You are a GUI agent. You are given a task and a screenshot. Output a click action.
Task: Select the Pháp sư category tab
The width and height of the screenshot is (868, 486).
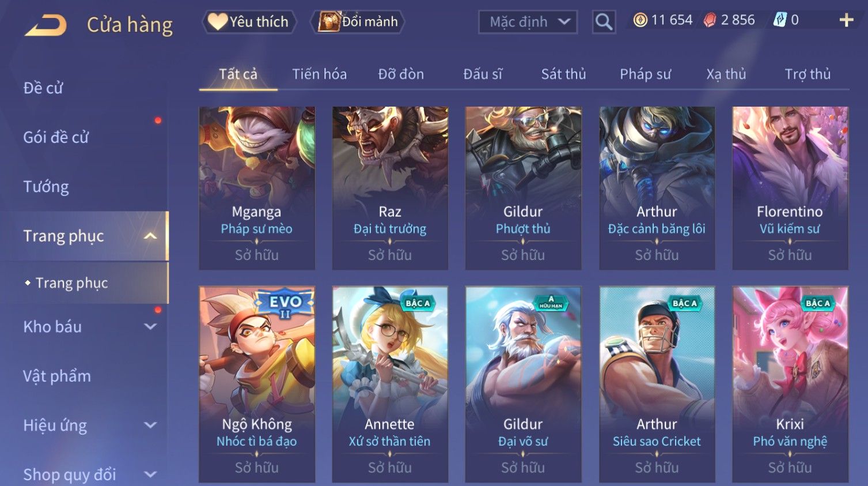click(x=645, y=74)
